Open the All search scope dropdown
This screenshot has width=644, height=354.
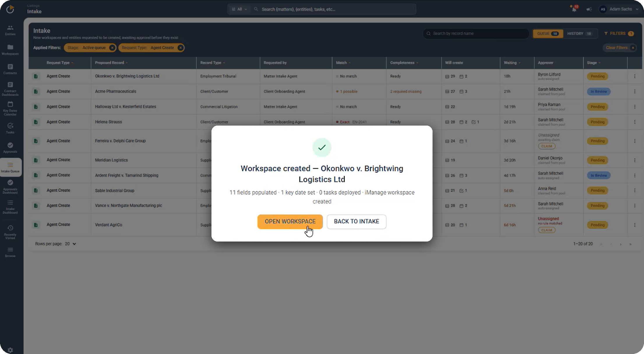pos(239,9)
